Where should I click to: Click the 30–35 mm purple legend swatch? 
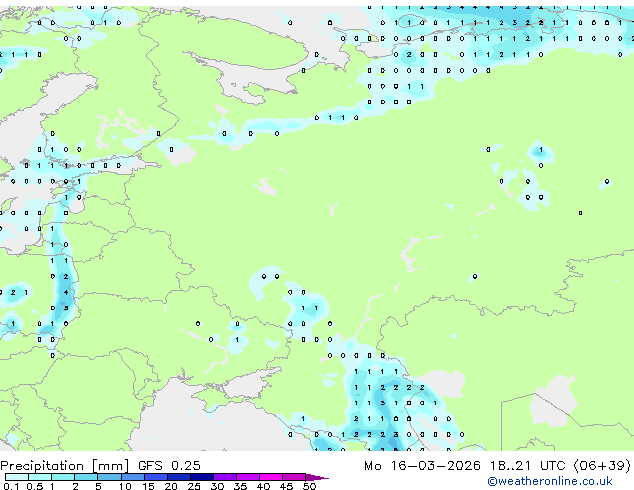[225, 477]
